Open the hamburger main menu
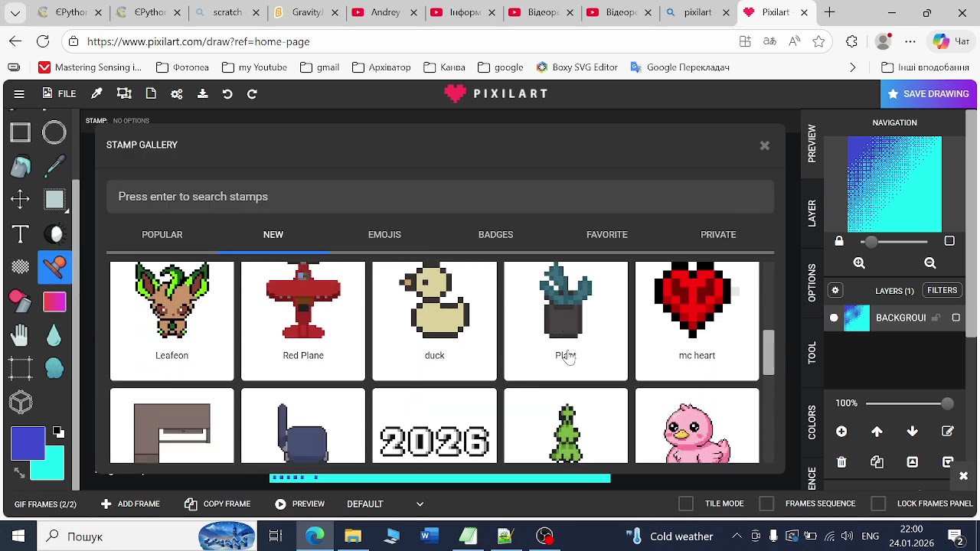The height and width of the screenshot is (551, 980). (x=19, y=93)
